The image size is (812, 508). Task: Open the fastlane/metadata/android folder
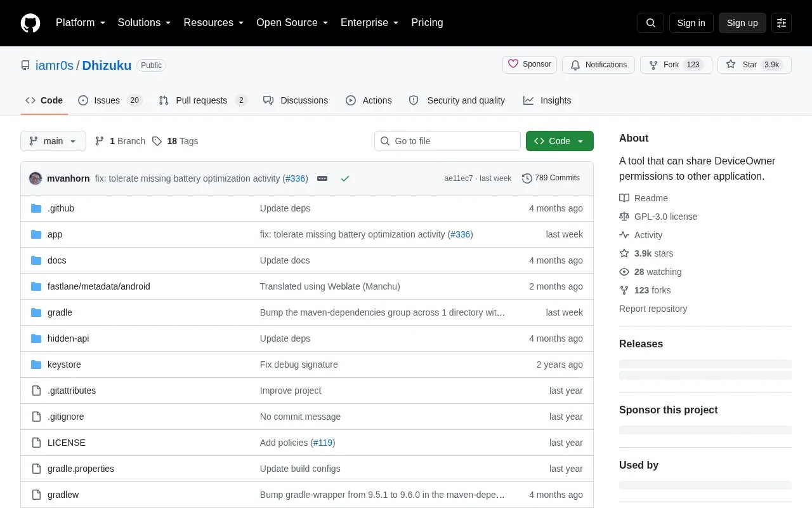click(x=99, y=286)
